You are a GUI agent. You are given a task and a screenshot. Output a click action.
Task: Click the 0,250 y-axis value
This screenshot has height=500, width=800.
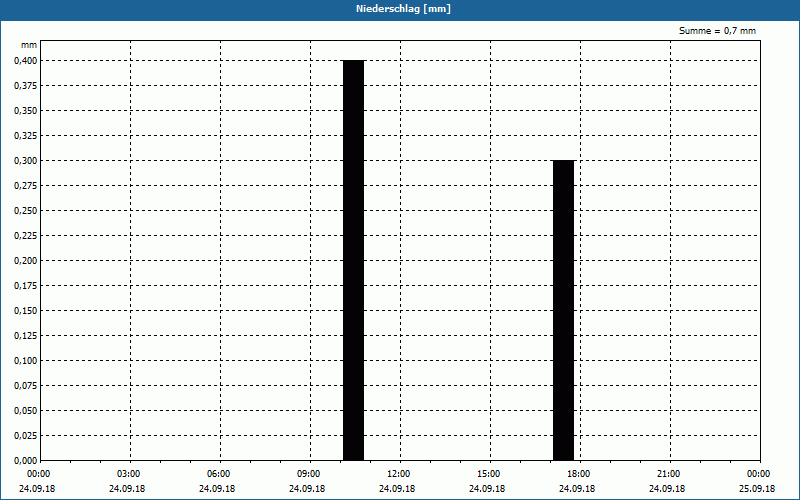[26, 211]
